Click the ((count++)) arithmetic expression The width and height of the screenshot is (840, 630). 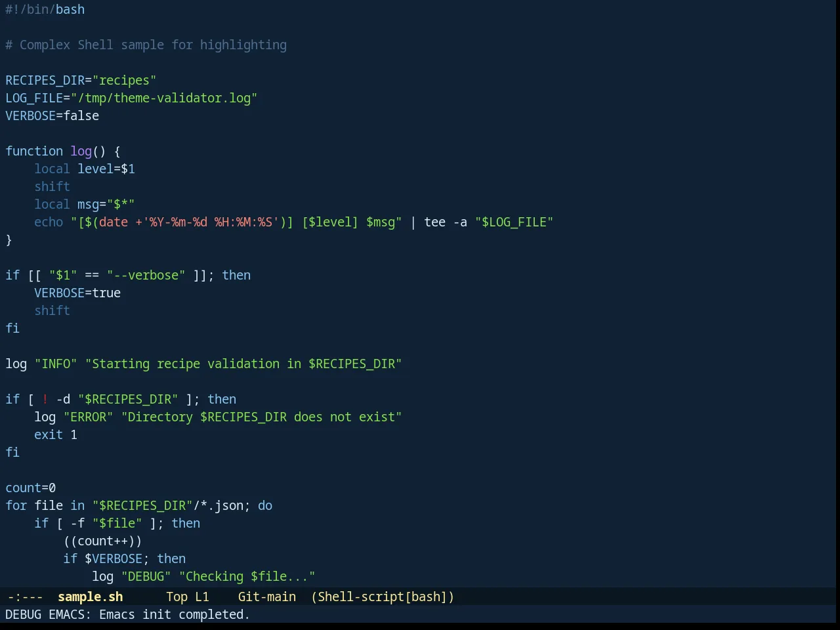(103, 541)
